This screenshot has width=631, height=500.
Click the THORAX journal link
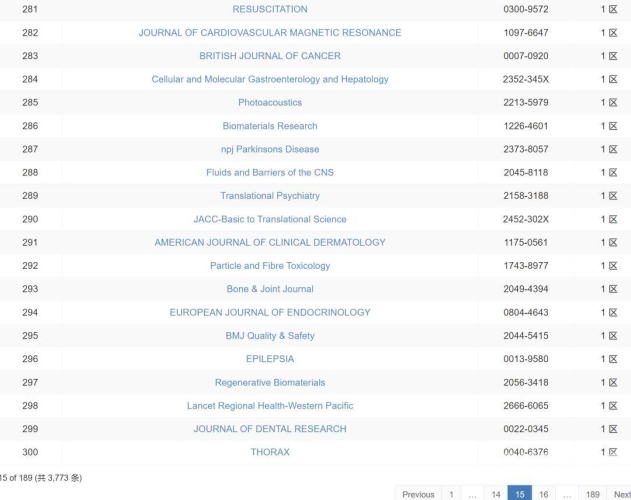pyautogui.click(x=270, y=452)
